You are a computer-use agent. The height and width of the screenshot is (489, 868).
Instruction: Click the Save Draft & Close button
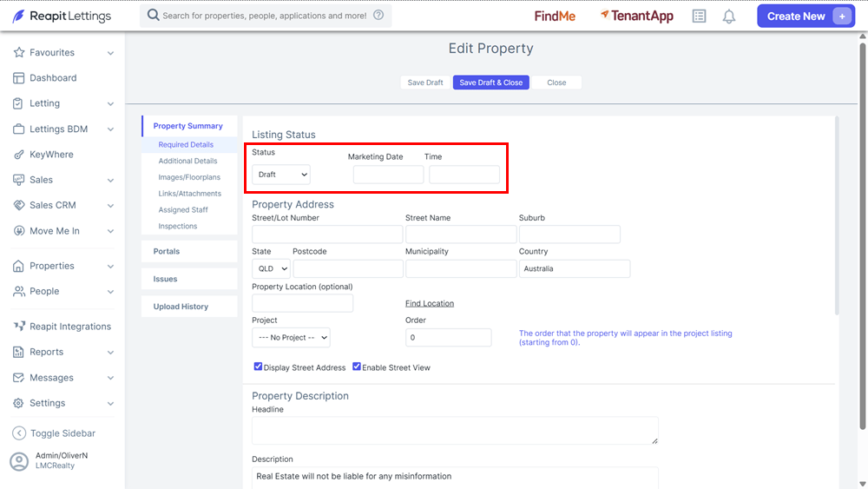tap(491, 83)
